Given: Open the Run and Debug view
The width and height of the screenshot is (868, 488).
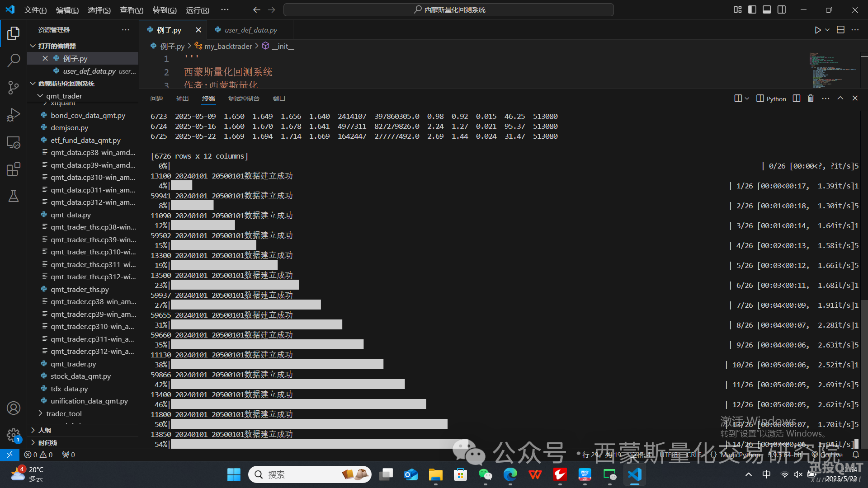Looking at the screenshot, I should pos(14,115).
